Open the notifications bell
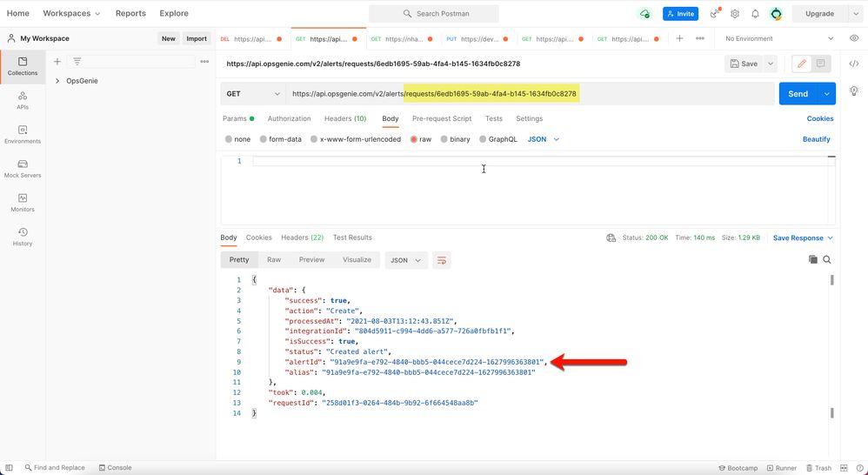Viewport: 868px width, 475px height. click(x=755, y=14)
